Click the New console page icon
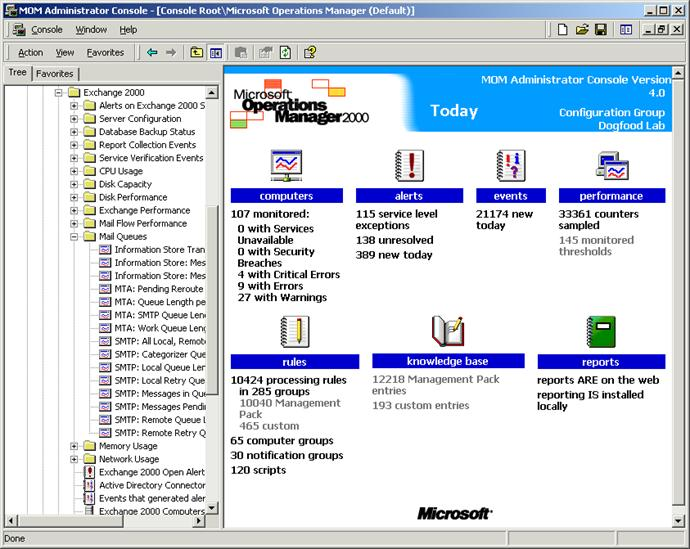690x549 pixels. point(562,29)
